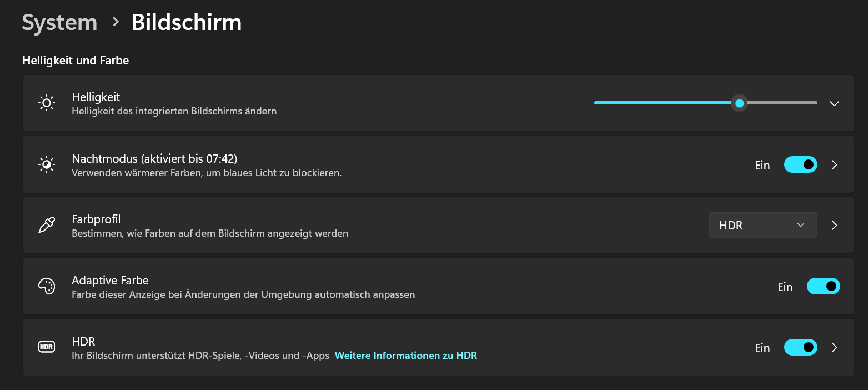Click the Helligkeit sun icon
The image size is (868, 390).
tap(47, 103)
